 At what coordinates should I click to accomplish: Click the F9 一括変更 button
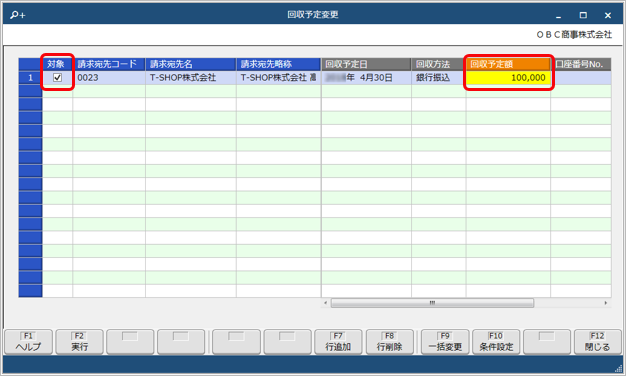445,342
